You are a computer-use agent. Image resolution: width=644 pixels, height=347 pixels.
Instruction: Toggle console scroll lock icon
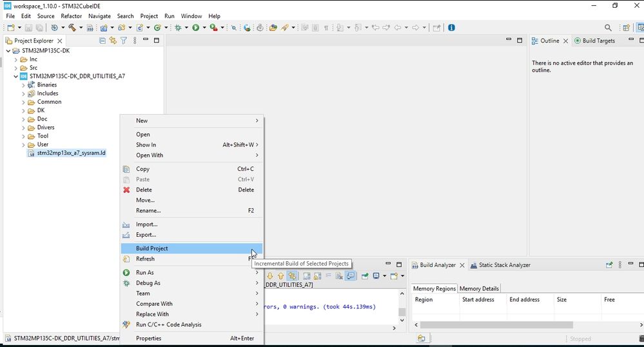click(x=317, y=276)
